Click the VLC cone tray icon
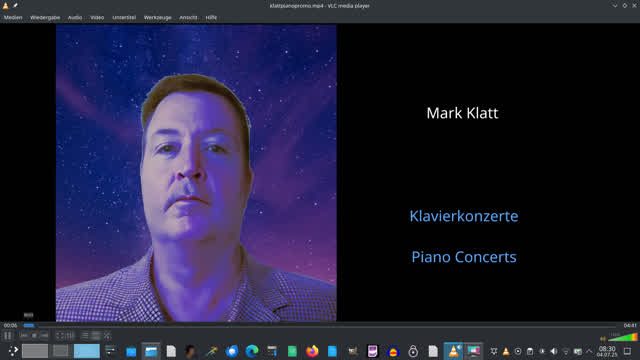 click(506, 351)
